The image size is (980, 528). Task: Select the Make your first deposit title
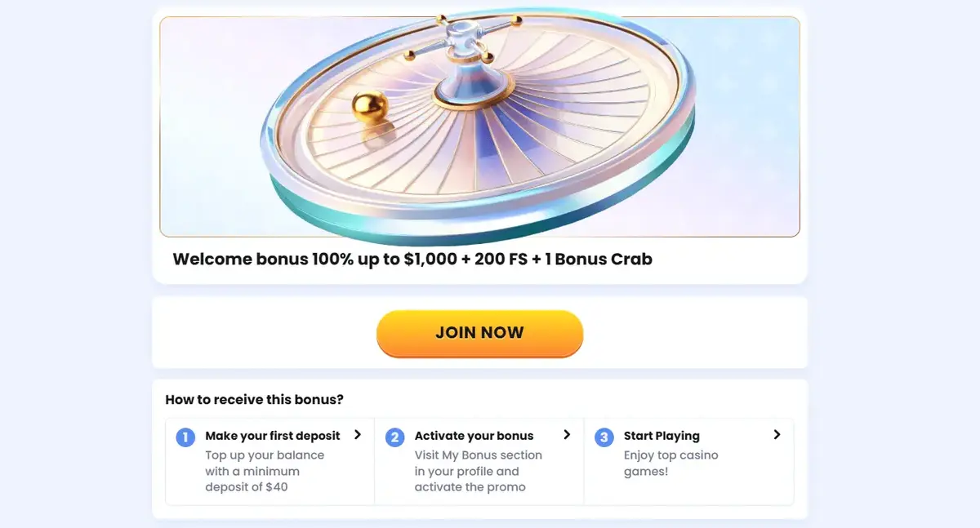(272, 436)
